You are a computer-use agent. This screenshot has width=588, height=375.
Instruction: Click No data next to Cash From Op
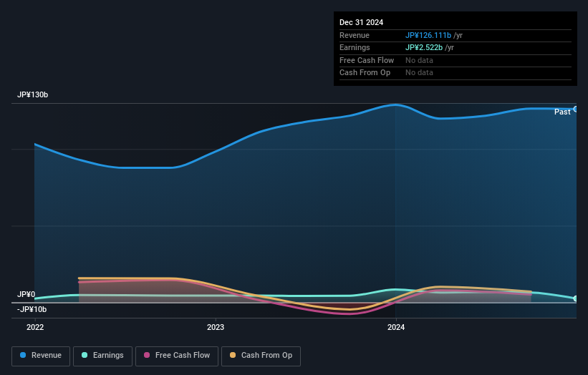tap(419, 73)
